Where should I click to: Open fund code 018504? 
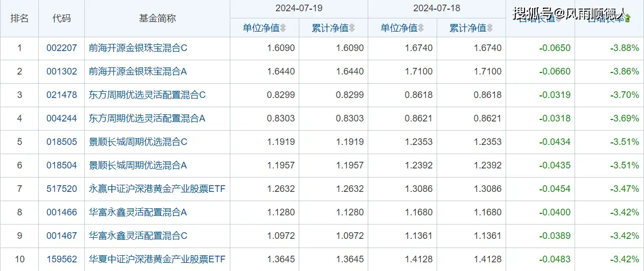point(62,165)
